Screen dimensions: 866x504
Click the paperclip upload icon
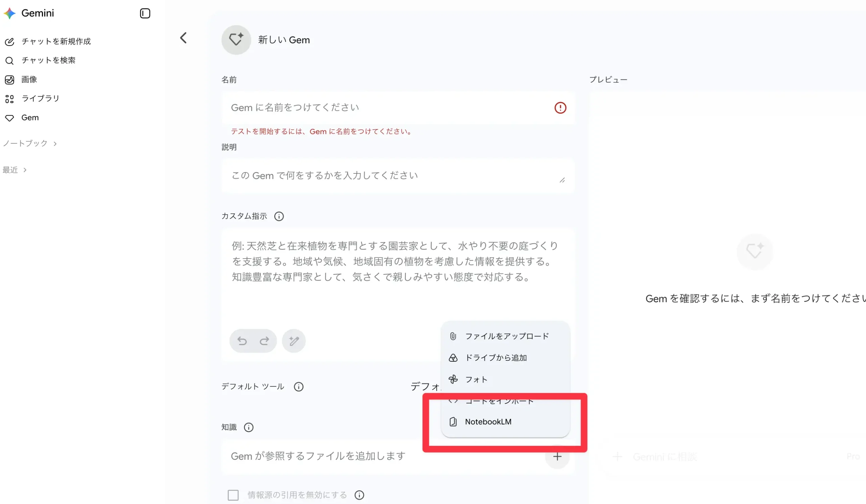[x=453, y=336]
